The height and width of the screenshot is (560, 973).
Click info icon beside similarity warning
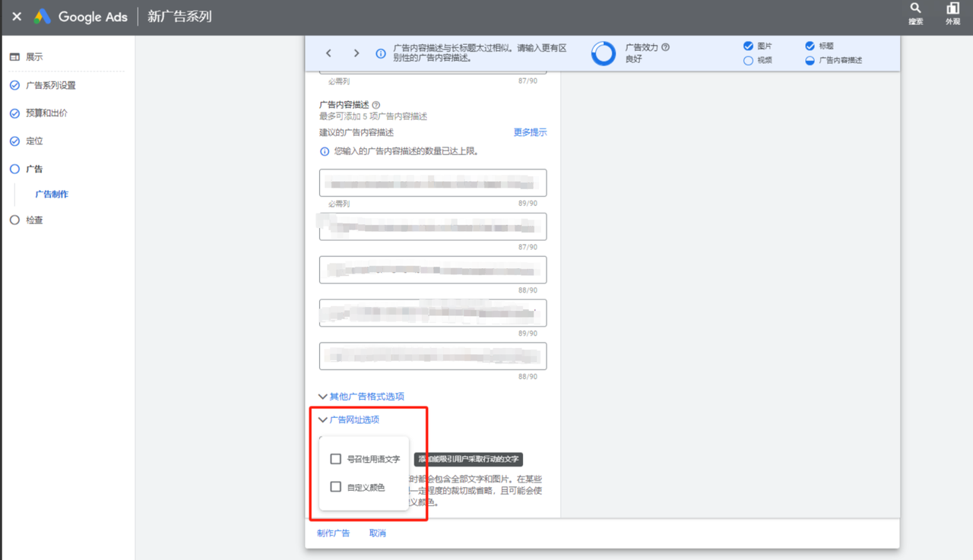click(381, 53)
